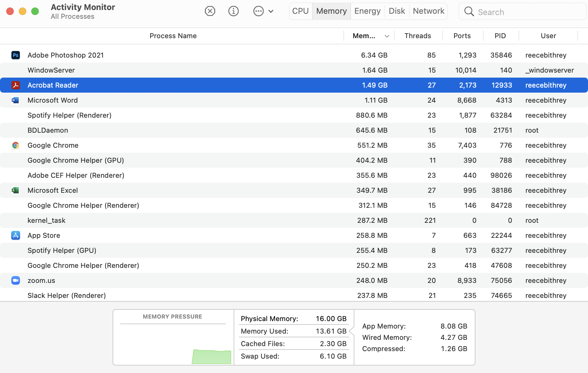Open the process info (i) button
This screenshot has width=588, height=373.
coord(233,11)
